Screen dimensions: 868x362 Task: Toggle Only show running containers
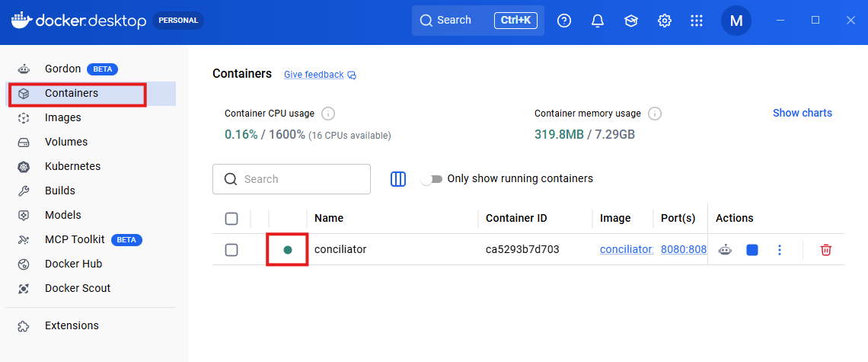pyautogui.click(x=432, y=179)
